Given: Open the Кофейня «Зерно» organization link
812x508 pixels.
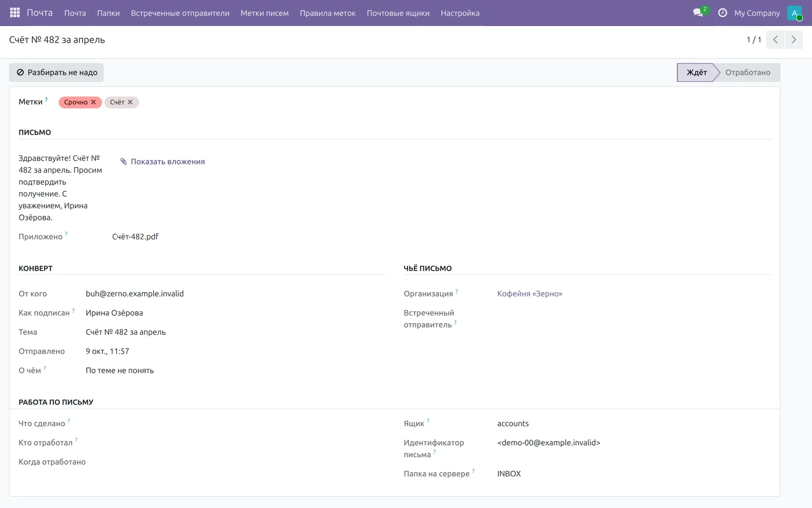Looking at the screenshot, I should (x=530, y=294).
